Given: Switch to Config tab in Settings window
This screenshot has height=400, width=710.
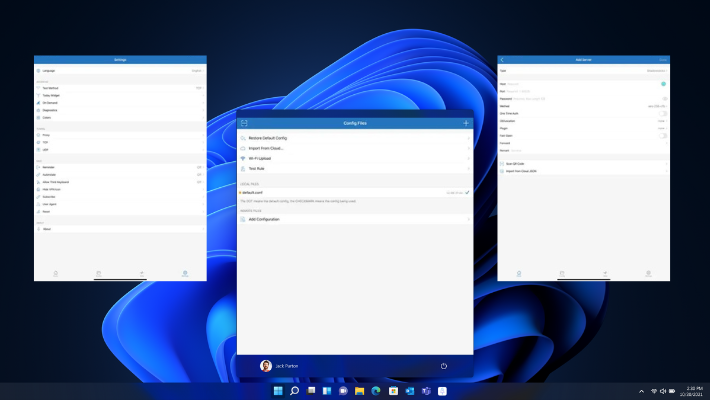Looking at the screenshot, I should click(x=99, y=274).
